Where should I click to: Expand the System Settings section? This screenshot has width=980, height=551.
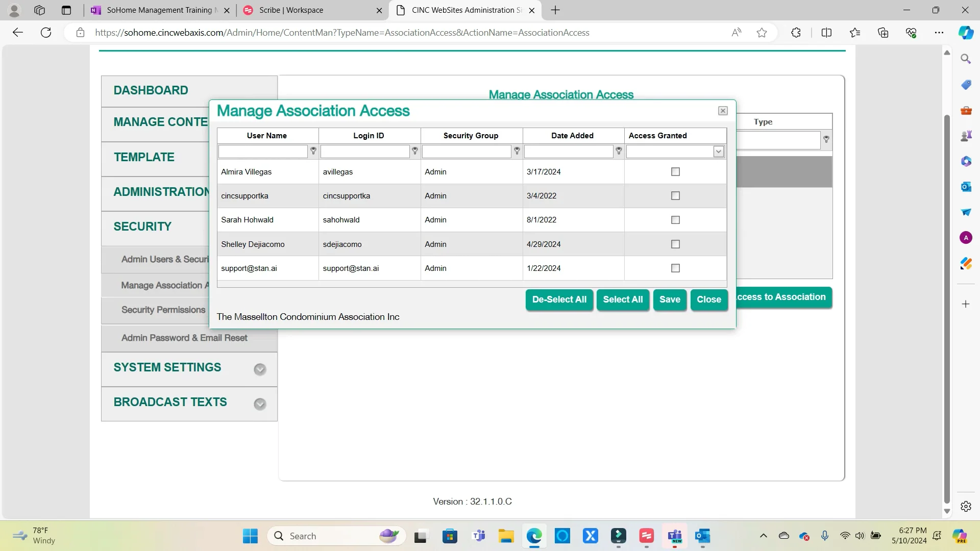[259, 369]
